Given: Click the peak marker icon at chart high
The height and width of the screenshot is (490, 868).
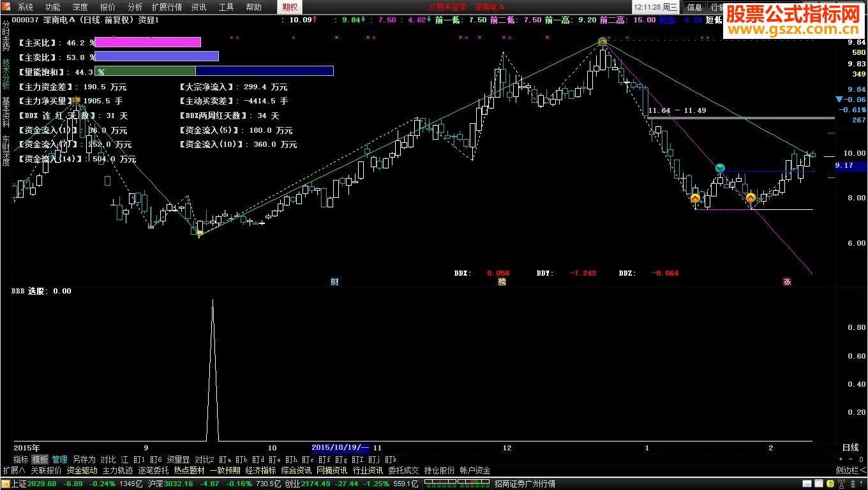Looking at the screenshot, I should point(602,42).
